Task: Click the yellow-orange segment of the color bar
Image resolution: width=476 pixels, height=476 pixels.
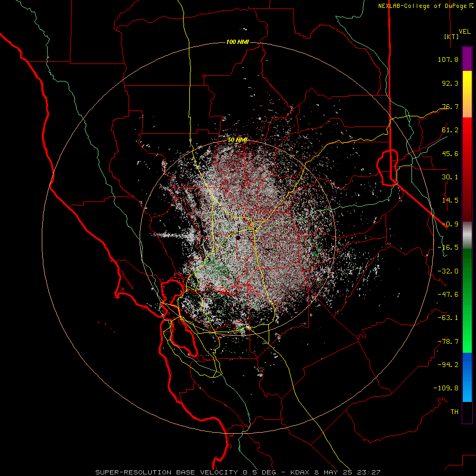Action: [467, 94]
